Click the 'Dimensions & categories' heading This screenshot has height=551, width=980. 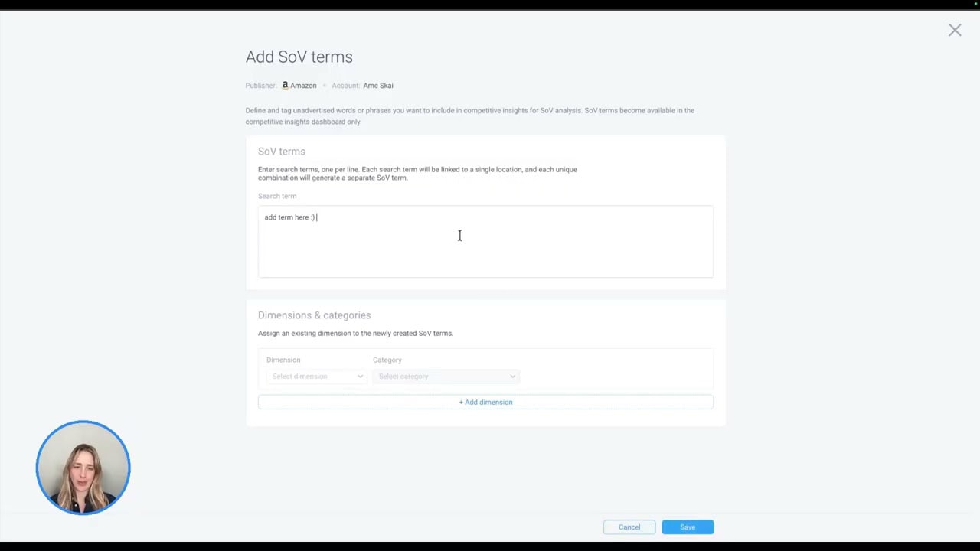click(314, 315)
